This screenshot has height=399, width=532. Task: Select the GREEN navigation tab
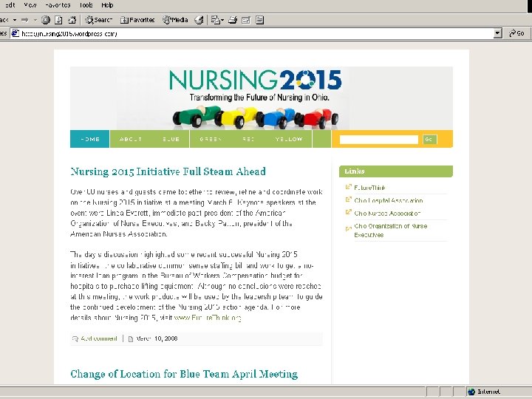point(211,139)
